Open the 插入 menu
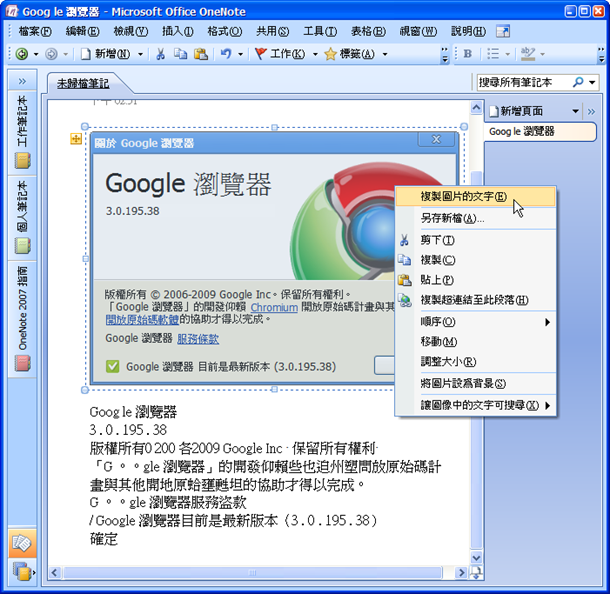This screenshot has width=610, height=594. pyautogui.click(x=178, y=31)
